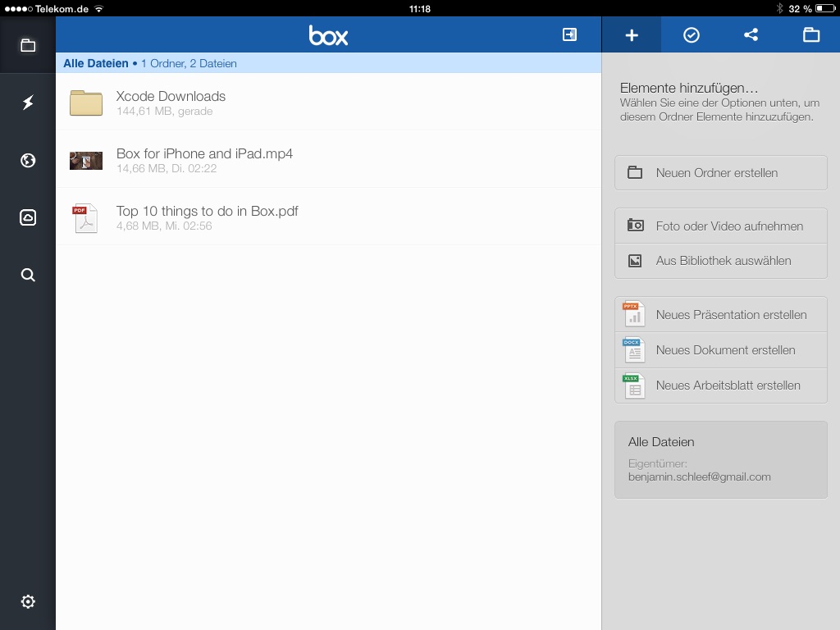Open the Xcode Downloads folder

(x=171, y=102)
